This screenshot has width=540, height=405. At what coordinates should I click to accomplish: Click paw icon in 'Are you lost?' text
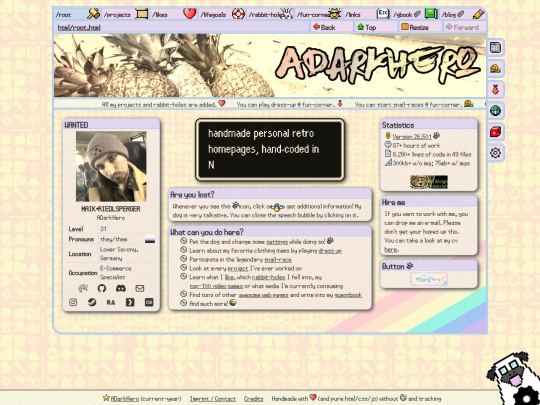point(236,206)
